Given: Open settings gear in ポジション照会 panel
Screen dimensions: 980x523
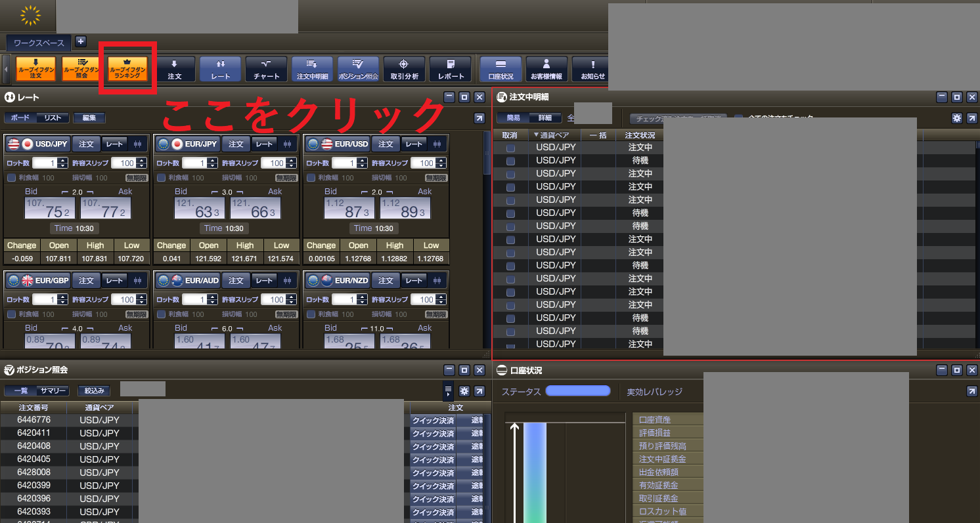Looking at the screenshot, I should pos(464,390).
